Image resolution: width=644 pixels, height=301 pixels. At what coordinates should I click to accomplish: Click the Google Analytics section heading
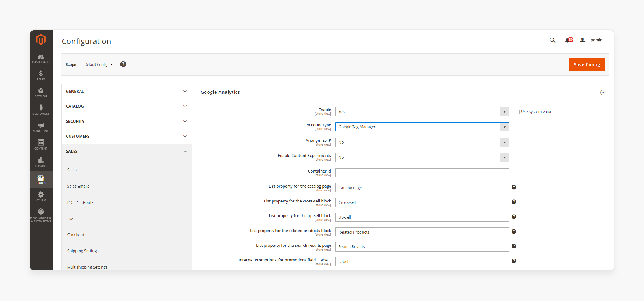[x=220, y=92]
